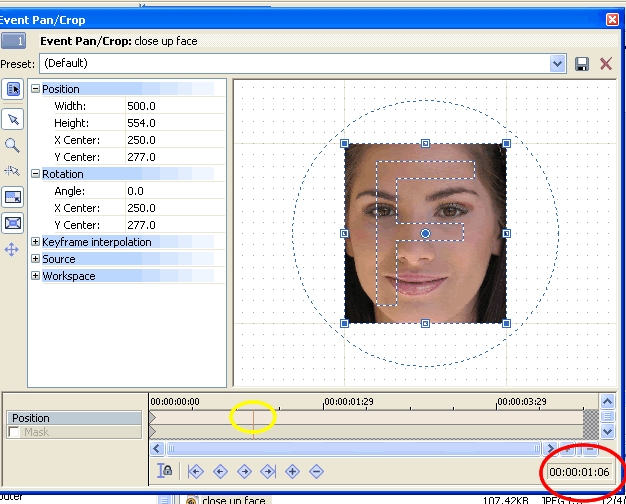Select the Normal Edit arrow tool

tap(14, 119)
